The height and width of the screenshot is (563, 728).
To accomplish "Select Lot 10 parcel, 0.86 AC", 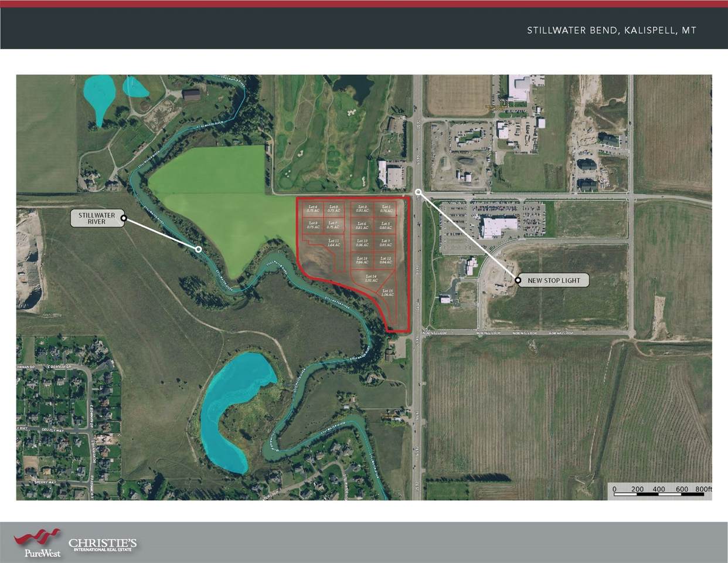I will coord(362,243).
